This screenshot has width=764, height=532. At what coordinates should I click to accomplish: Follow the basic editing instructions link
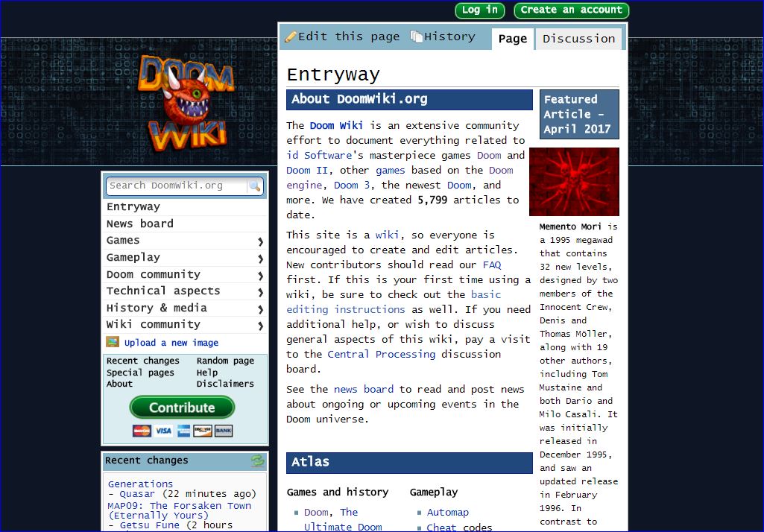[x=394, y=302]
